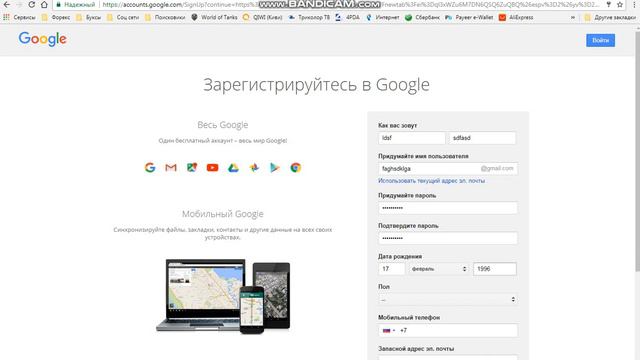Click the 'Придумайте пароль' password field

[448, 208]
